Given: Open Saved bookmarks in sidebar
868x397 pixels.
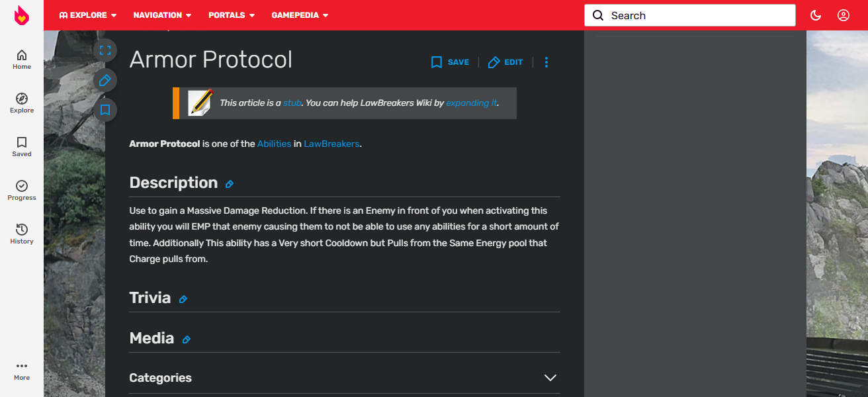Looking at the screenshot, I should (x=22, y=147).
